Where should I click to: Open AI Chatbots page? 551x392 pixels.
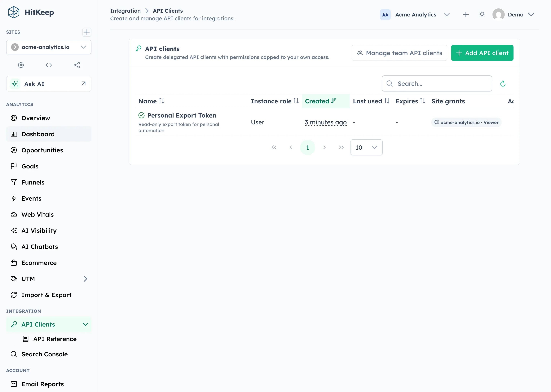(49, 247)
